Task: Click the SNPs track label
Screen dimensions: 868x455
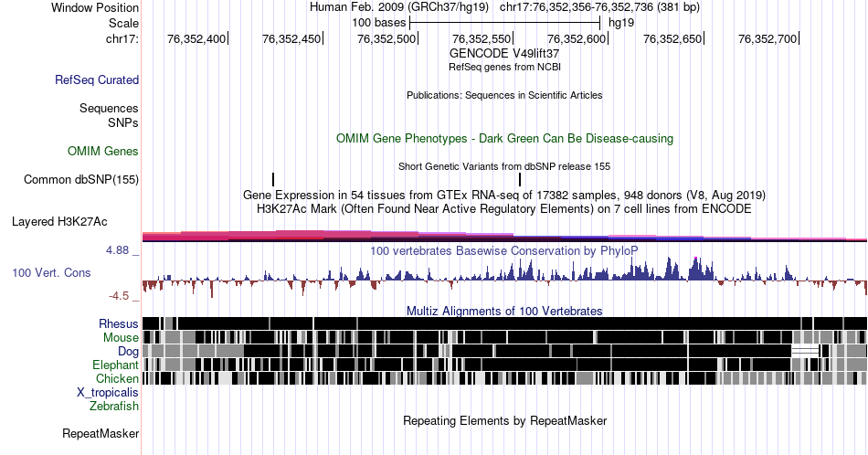Action: tap(123, 122)
